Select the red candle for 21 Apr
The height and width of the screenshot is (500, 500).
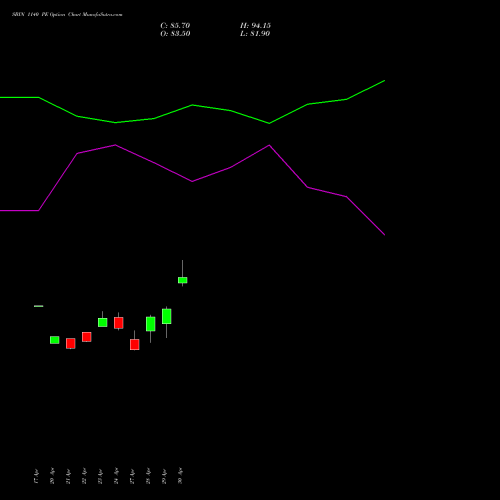(x=70, y=343)
